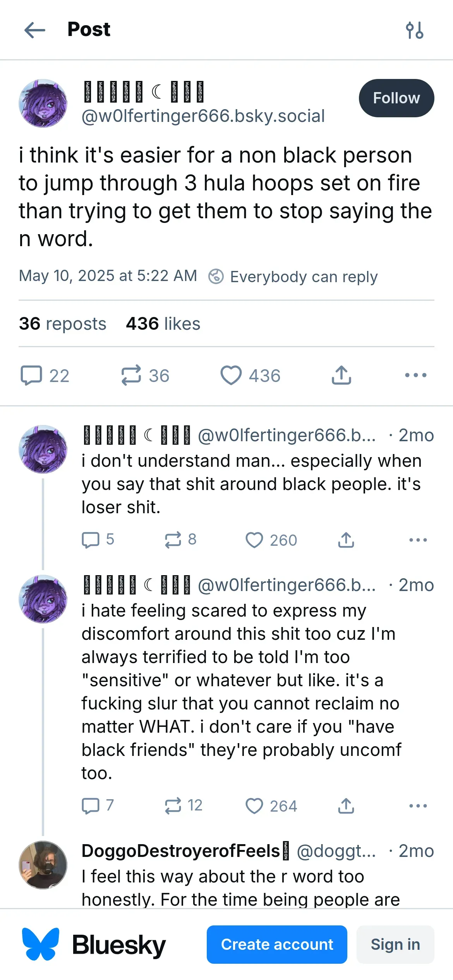Like the reply with 264 likes
Screen dimensions: 453x980
[x=254, y=806]
